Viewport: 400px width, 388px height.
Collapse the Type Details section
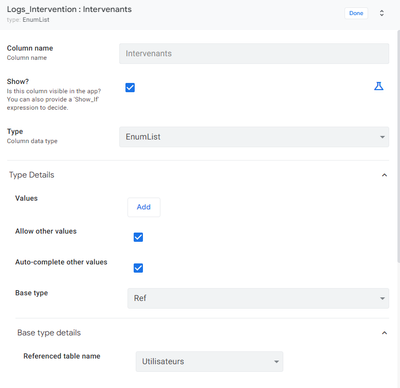point(384,175)
